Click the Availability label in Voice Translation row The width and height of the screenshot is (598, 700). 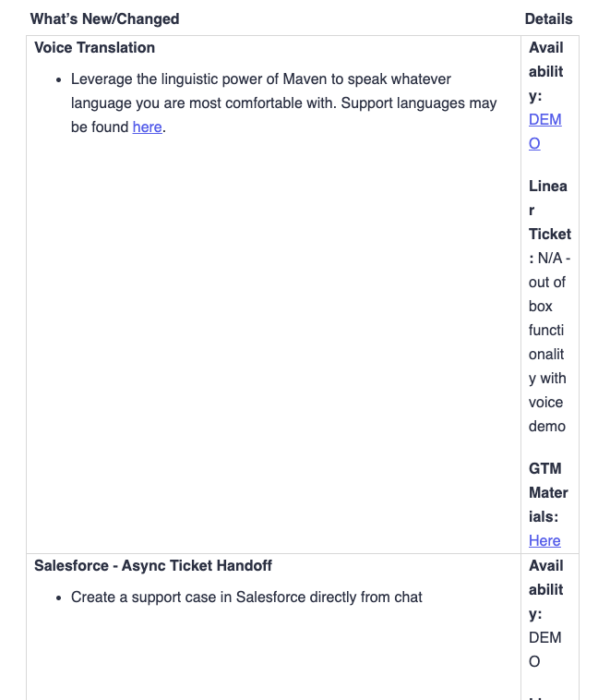pyautogui.click(x=546, y=71)
